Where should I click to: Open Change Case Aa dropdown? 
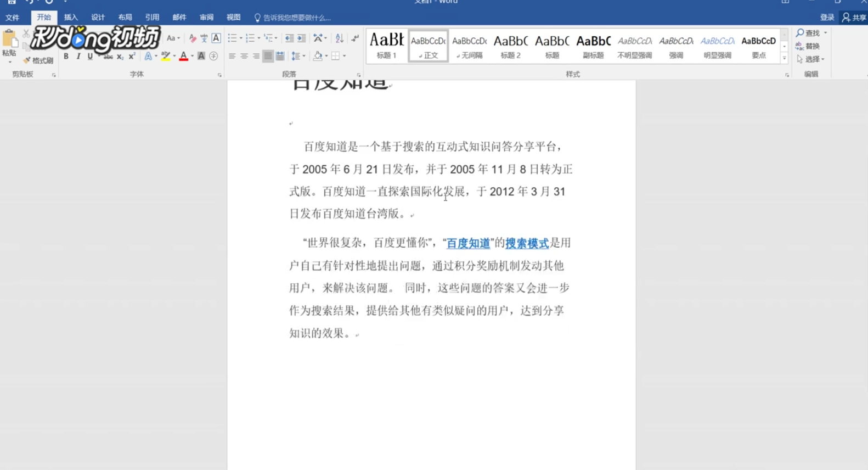click(x=173, y=38)
